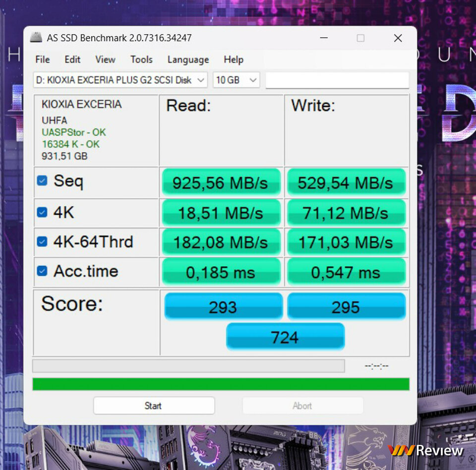Open the View menu
The image size is (476, 470).
(x=105, y=59)
